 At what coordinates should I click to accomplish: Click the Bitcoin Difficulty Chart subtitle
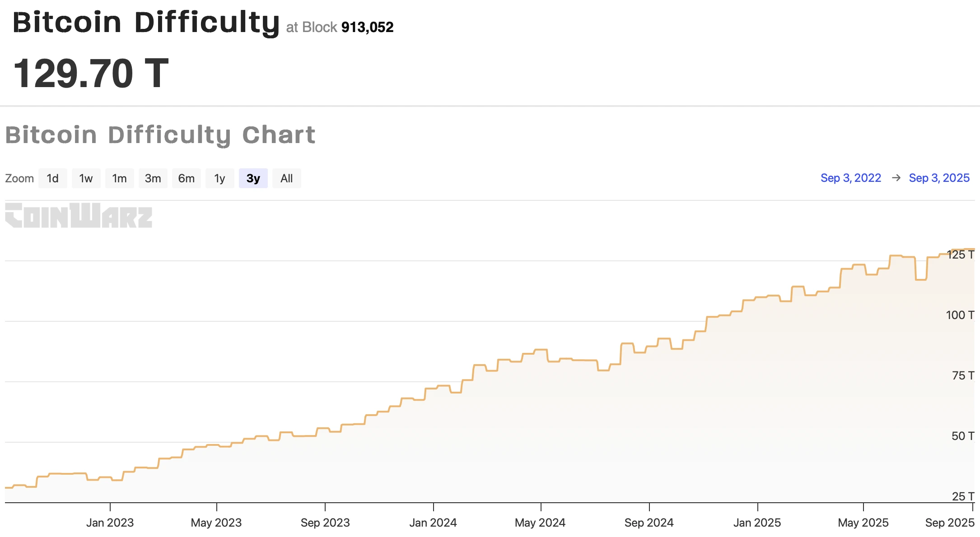tap(161, 134)
